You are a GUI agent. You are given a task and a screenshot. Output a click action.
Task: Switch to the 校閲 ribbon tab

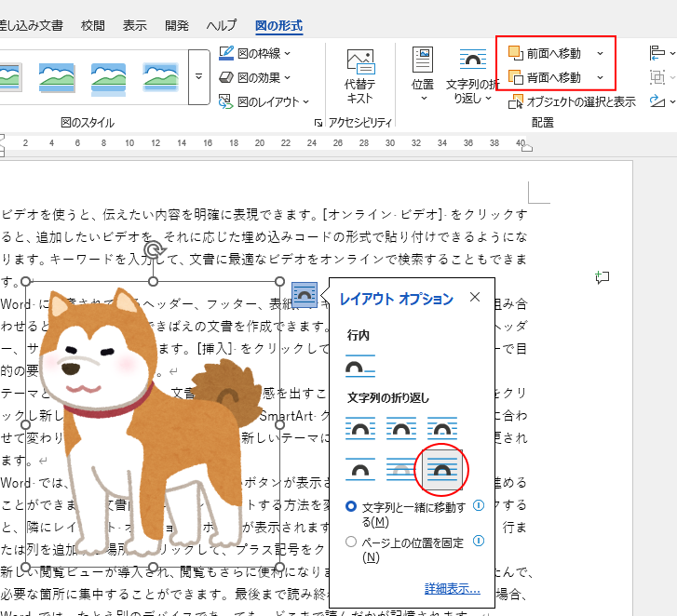click(93, 25)
